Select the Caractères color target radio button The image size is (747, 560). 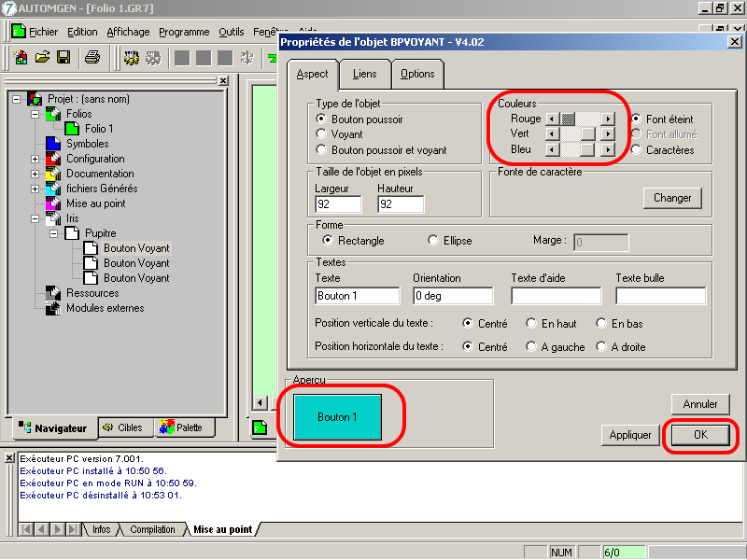[637, 149]
